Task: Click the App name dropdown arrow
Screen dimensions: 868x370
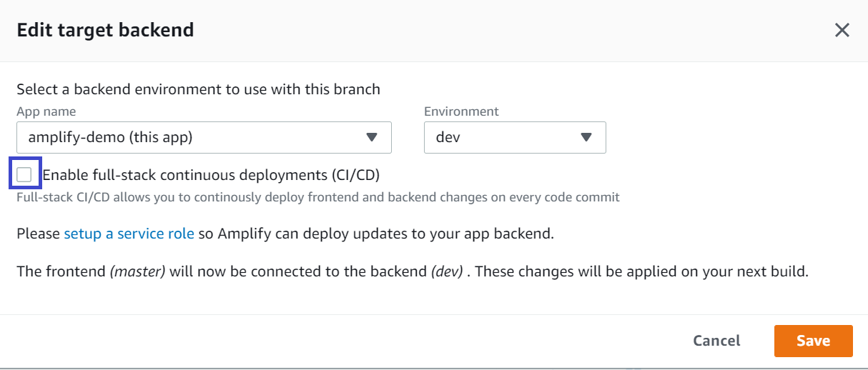Action: coord(371,137)
